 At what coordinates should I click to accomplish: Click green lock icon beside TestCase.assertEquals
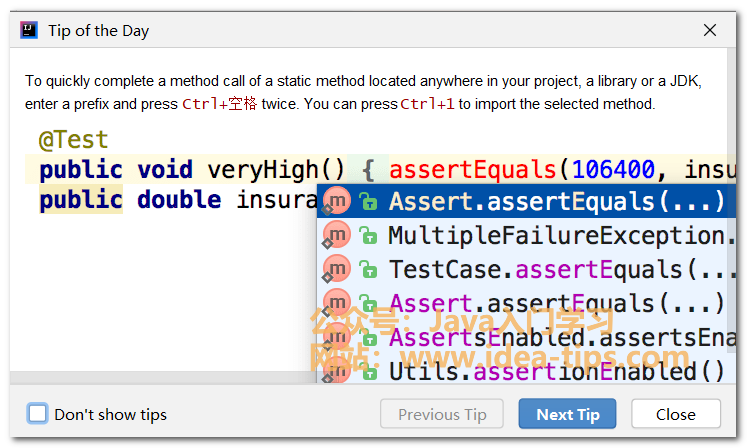(x=368, y=269)
